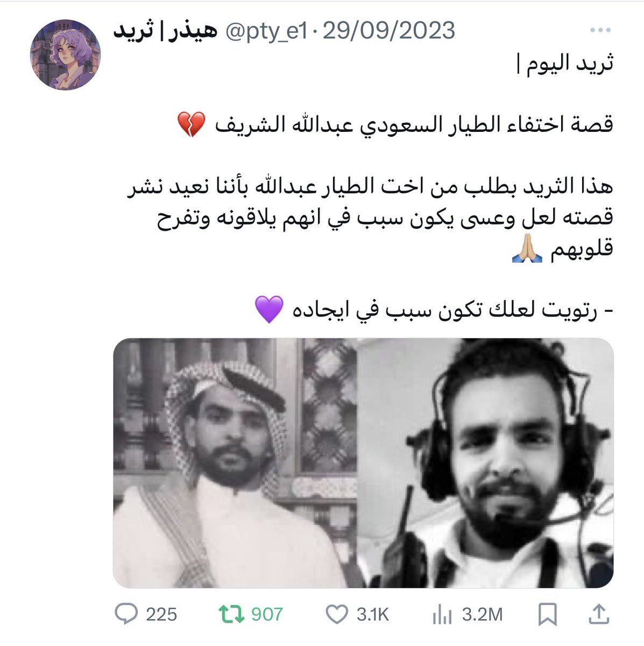This screenshot has height=646, width=644.
Task: Click the 3.2M views count
Action: 482,614
